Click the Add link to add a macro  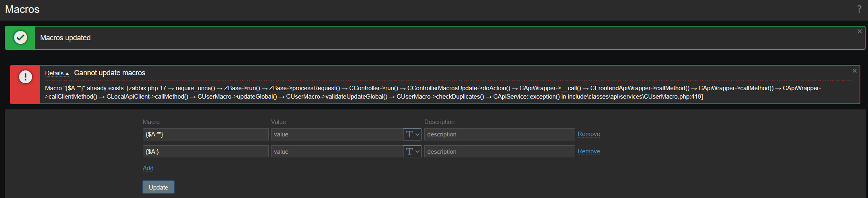pos(148,168)
